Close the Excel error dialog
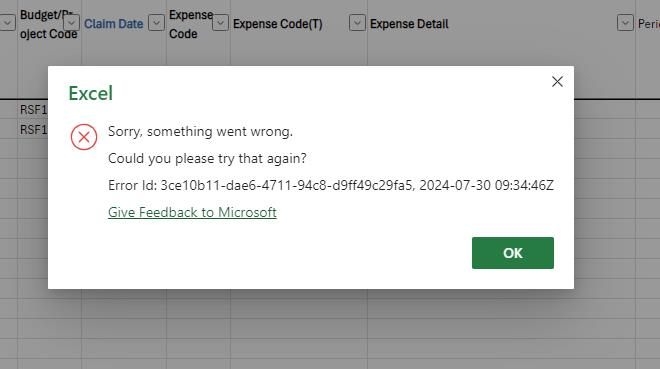 (557, 82)
